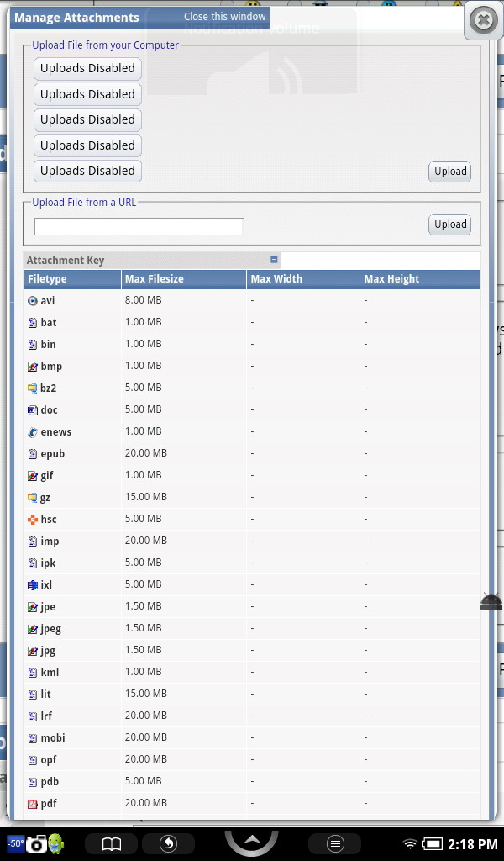Click the Close this window link

(225, 17)
